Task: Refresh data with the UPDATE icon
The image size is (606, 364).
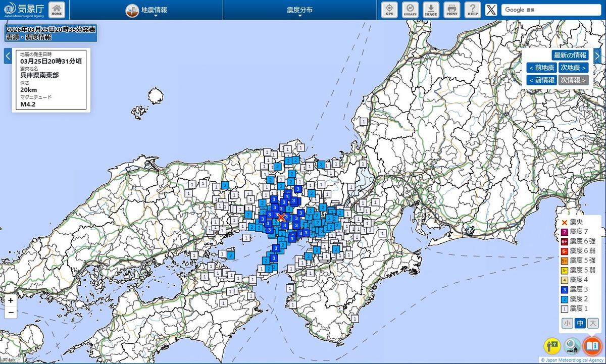Action: (x=410, y=10)
